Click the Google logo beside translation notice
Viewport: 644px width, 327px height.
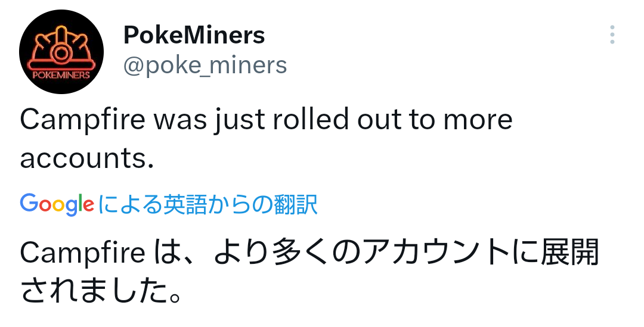pos(57,204)
